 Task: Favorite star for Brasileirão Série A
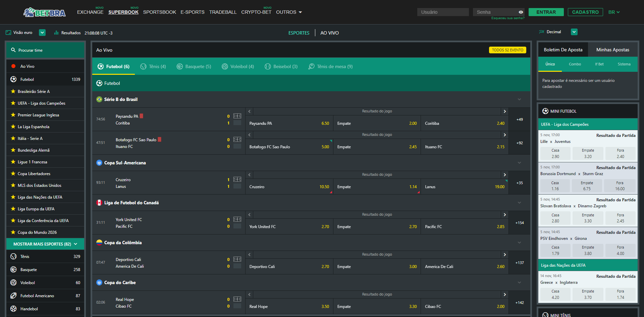pyautogui.click(x=13, y=91)
